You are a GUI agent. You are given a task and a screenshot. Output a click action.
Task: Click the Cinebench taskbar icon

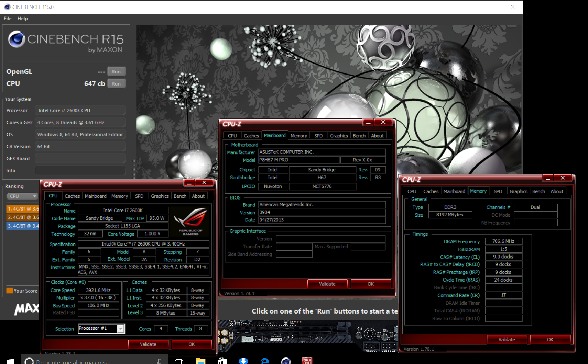(x=286, y=361)
